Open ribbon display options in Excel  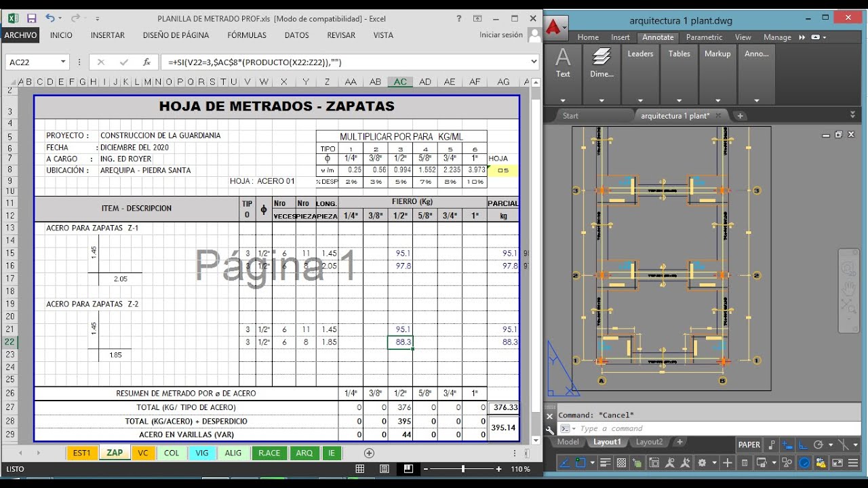click(478, 18)
